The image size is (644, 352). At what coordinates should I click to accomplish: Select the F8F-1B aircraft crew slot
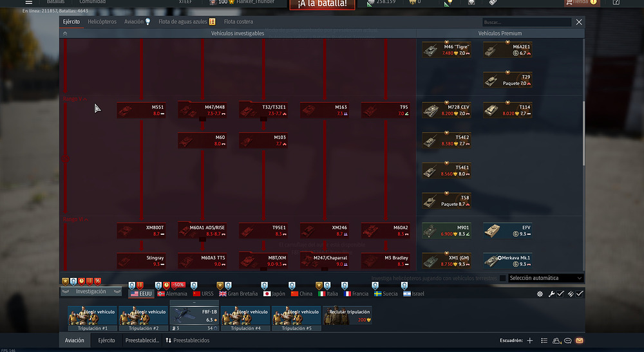point(194,315)
